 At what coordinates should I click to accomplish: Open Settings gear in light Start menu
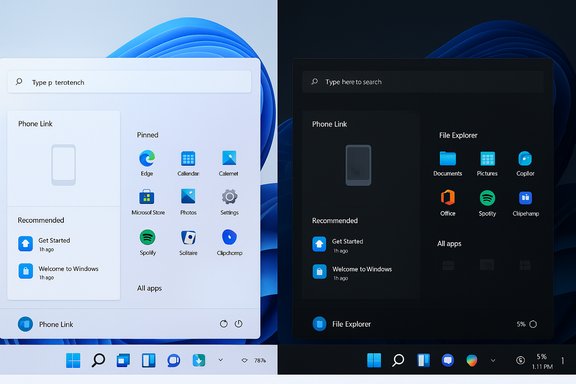[x=230, y=197]
